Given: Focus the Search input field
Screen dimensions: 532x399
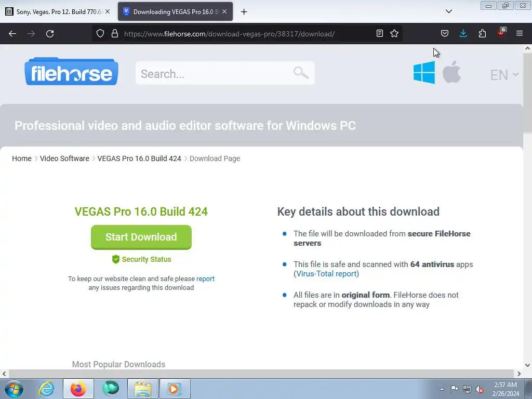Looking at the screenshot, I should click(x=225, y=73).
